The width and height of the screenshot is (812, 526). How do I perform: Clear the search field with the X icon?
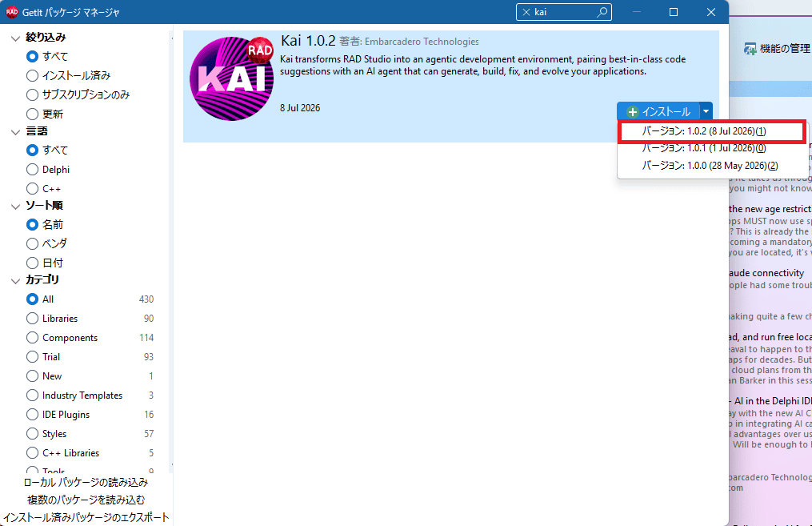[526, 12]
